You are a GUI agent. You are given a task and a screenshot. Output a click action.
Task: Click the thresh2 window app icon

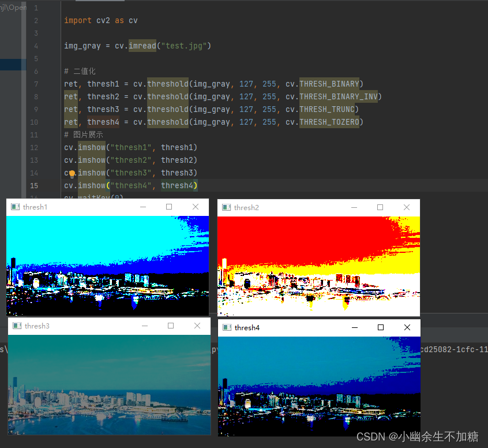[226, 207]
